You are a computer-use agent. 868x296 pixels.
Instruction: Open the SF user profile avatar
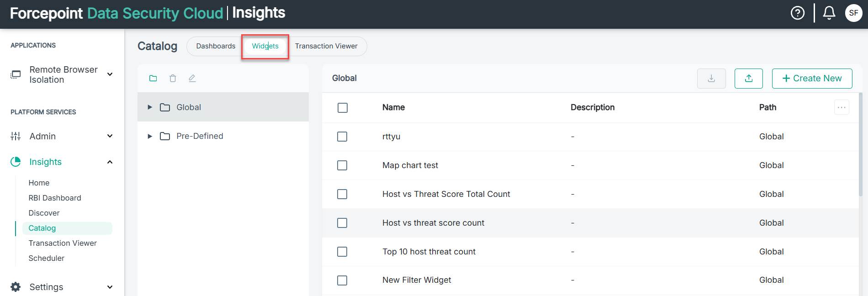[853, 13]
